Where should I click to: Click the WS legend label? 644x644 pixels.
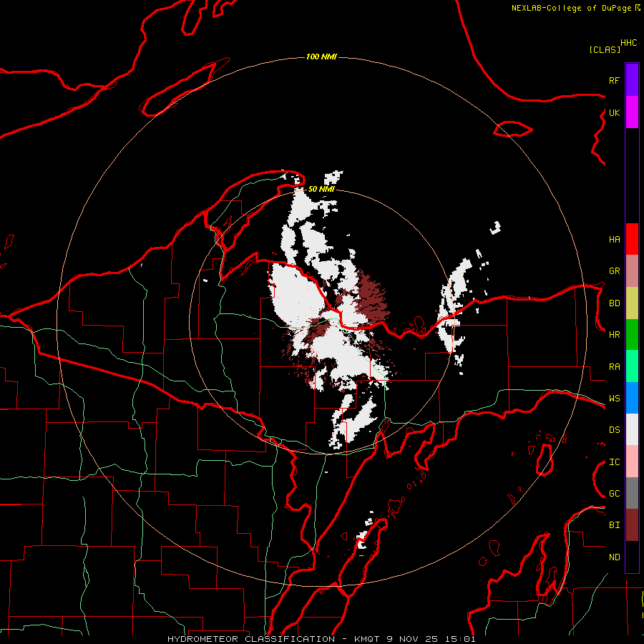614,399
